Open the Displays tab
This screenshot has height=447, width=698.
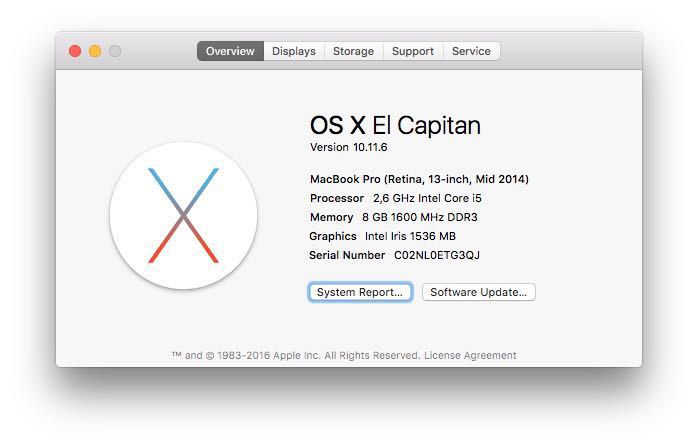click(294, 51)
